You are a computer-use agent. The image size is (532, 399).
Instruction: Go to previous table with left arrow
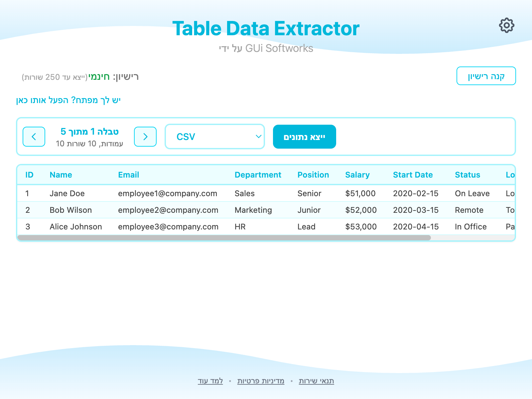pos(34,137)
